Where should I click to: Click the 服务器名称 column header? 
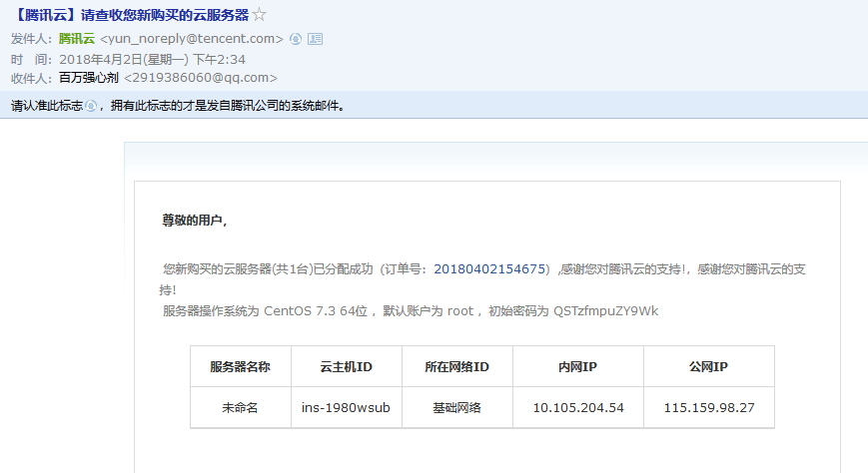[241, 367]
